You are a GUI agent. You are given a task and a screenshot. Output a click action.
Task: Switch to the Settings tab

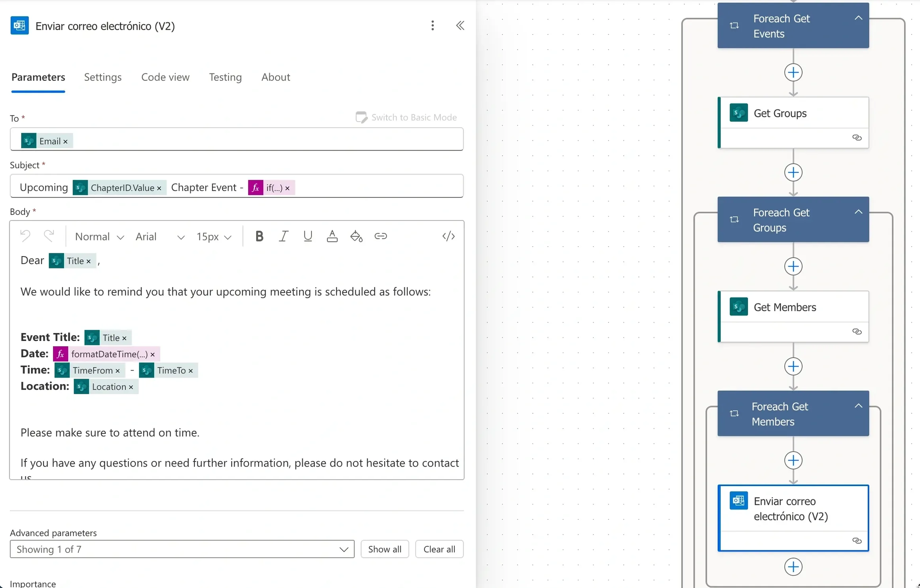coord(103,77)
